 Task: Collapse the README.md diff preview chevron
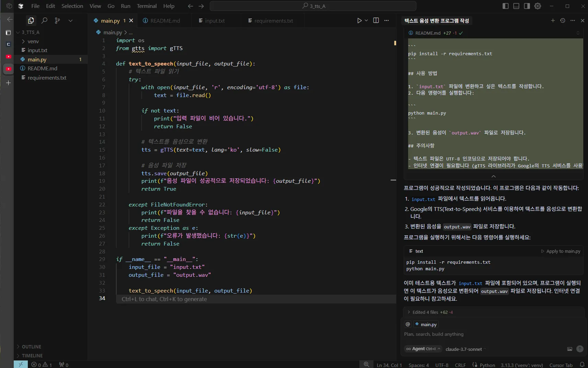coord(494,176)
